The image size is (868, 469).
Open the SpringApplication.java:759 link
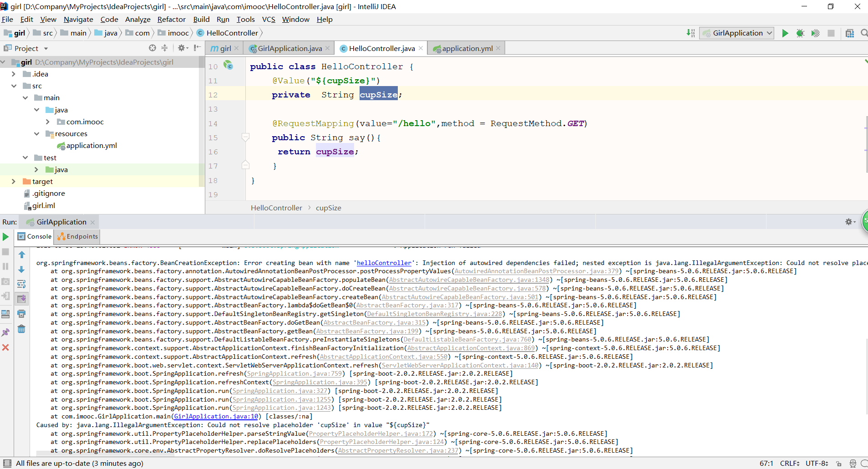pos(294,373)
